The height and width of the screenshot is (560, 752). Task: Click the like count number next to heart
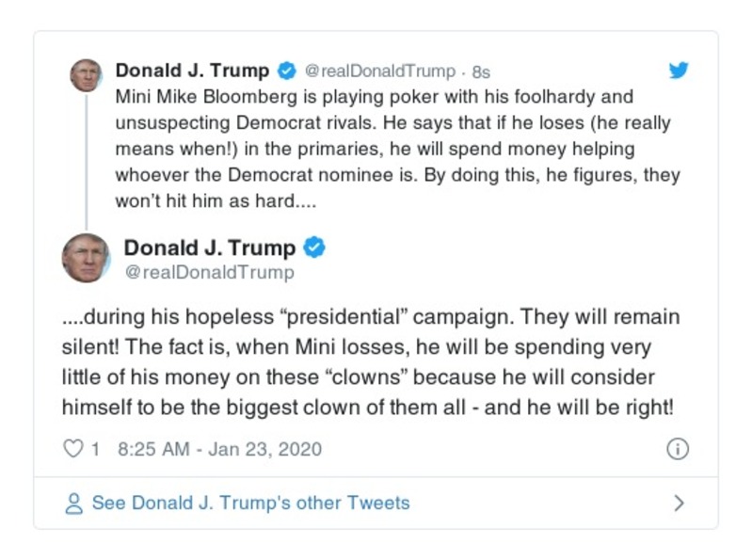95,449
